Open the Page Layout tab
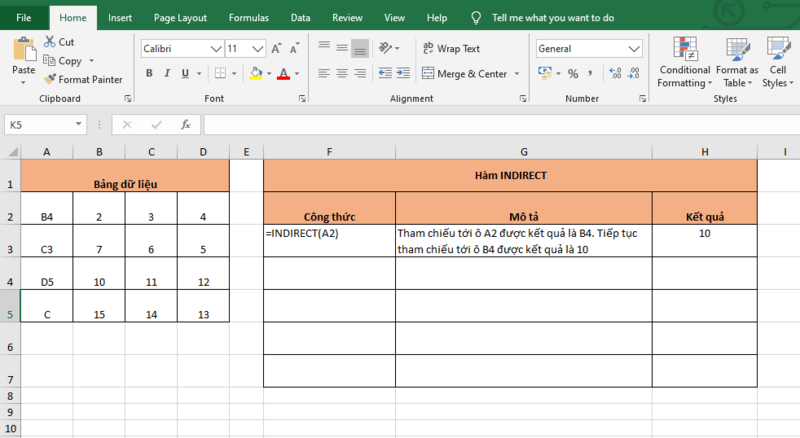This screenshot has width=800, height=438. (x=179, y=18)
